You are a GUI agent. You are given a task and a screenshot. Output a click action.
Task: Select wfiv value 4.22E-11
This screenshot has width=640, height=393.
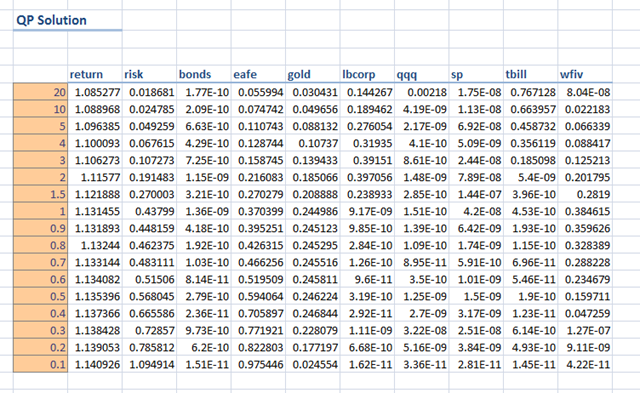585,364
